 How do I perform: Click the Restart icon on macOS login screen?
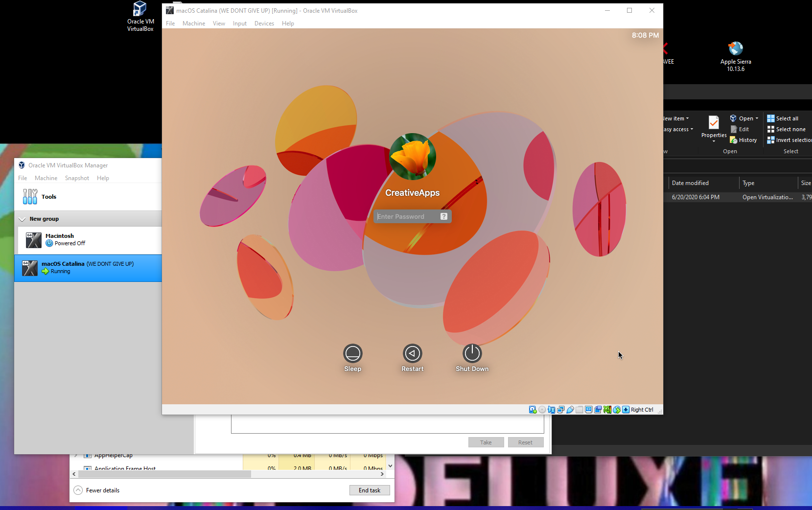point(413,353)
